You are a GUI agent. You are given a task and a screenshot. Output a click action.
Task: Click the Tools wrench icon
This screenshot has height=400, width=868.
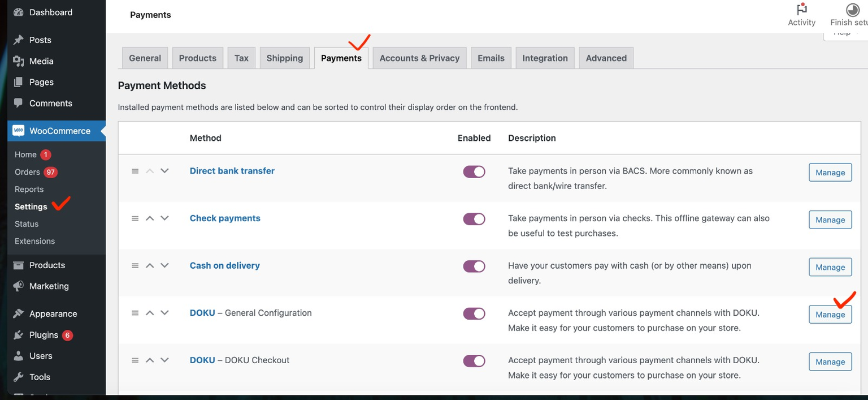click(19, 377)
